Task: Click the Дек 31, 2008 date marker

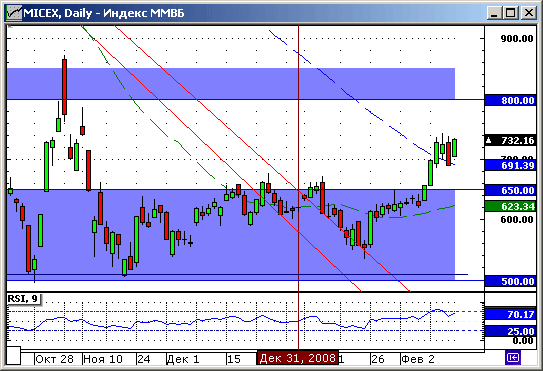Action: pyautogui.click(x=297, y=358)
